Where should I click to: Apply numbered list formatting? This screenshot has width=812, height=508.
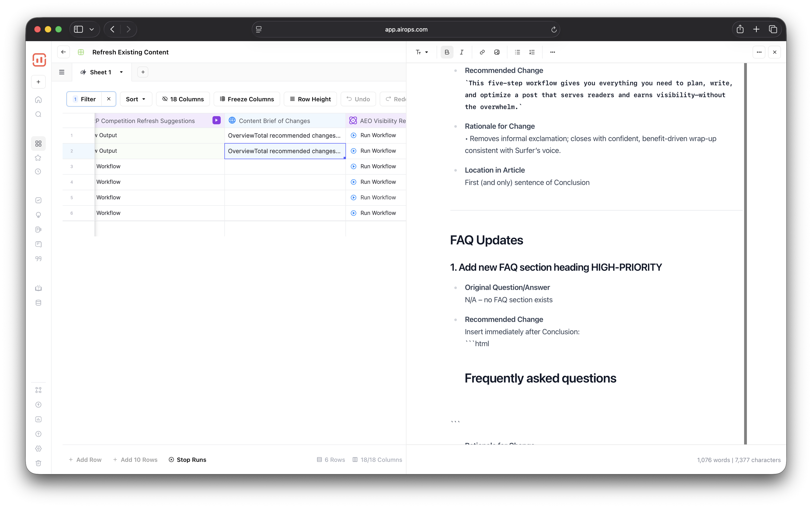pos(532,52)
